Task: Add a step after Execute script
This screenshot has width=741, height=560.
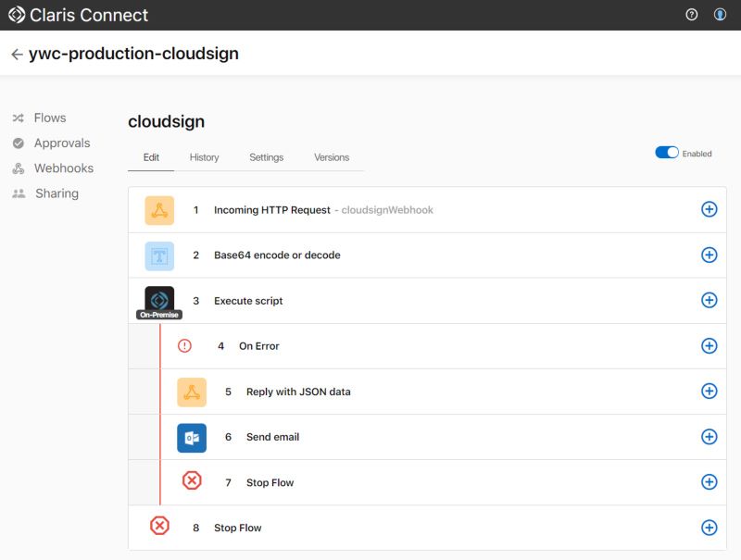Action: 709,300
